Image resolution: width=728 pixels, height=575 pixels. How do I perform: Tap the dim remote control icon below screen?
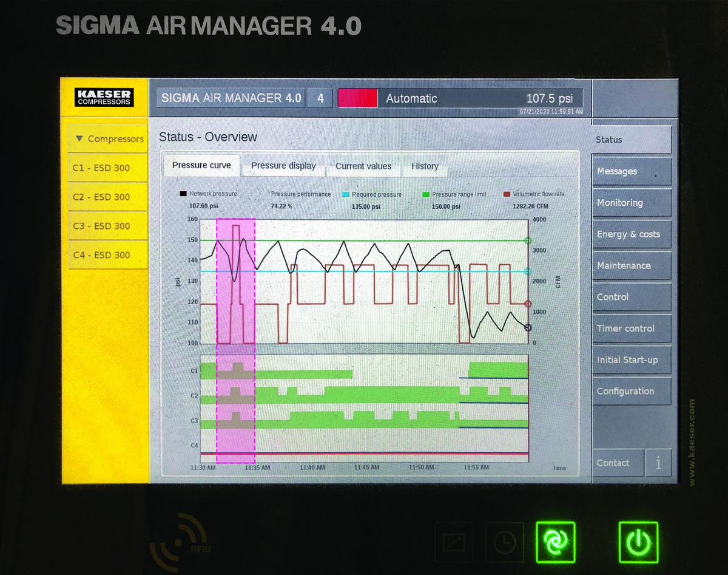click(x=454, y=542)
